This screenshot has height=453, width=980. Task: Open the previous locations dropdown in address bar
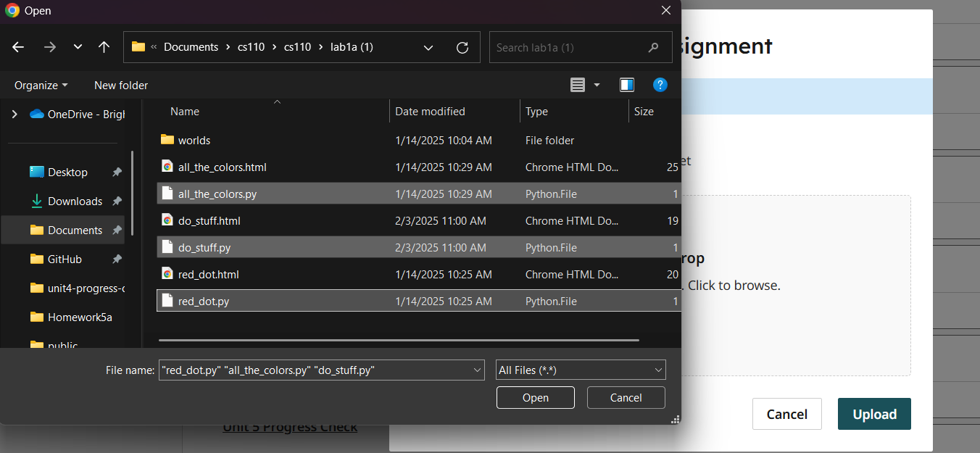[428, 46]
